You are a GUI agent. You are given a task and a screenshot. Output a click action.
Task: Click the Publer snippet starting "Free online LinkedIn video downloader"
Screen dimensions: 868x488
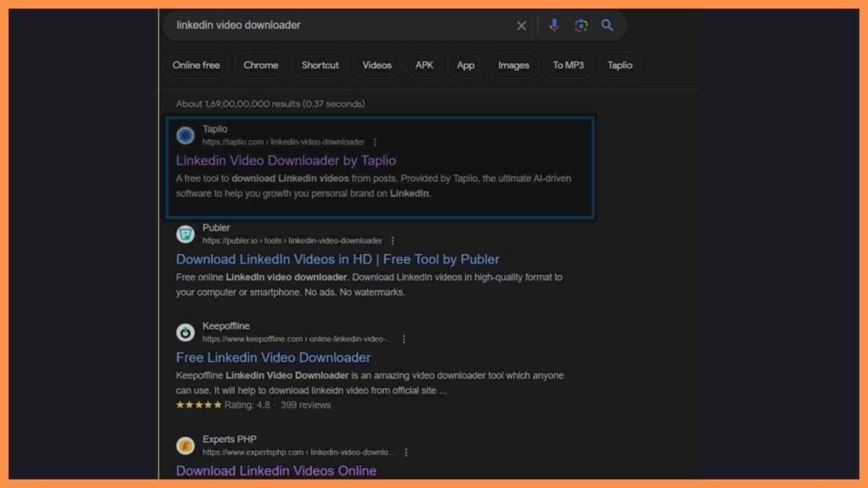(370, 285)
